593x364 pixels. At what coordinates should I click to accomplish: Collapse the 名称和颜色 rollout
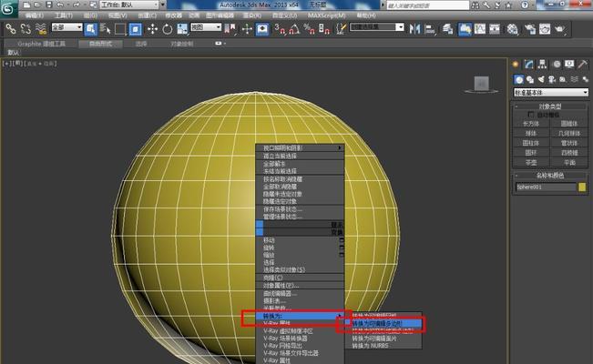(x=550, y=176)
